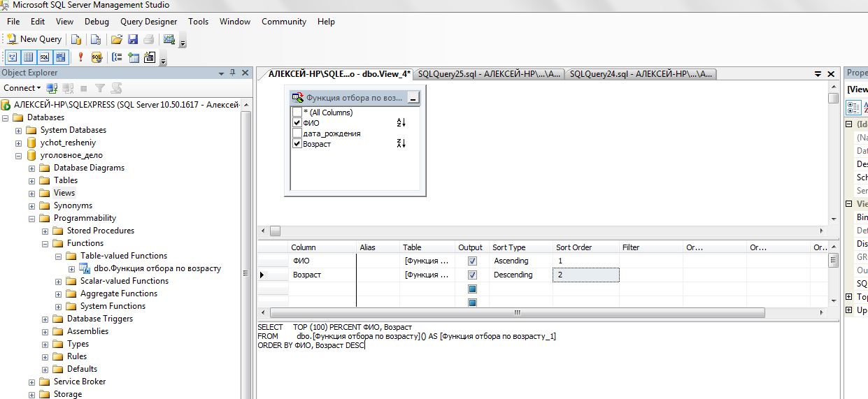The image size is (868, 399).
Task: Open first toolbar options overflow arrow
Action: [183, 43]
